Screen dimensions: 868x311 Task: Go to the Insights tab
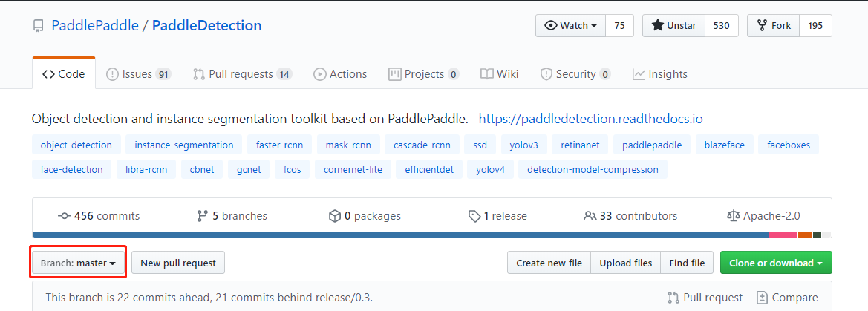pos(659,74)
